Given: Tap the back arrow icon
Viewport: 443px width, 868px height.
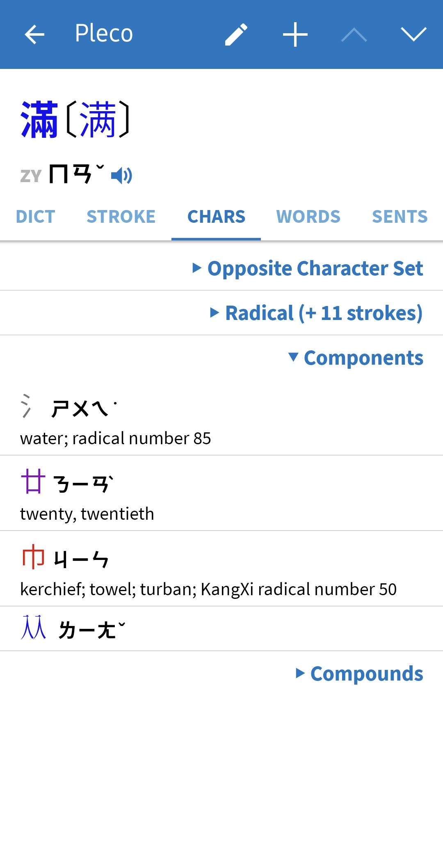Looking at the screenshot, I should [34, 34].
